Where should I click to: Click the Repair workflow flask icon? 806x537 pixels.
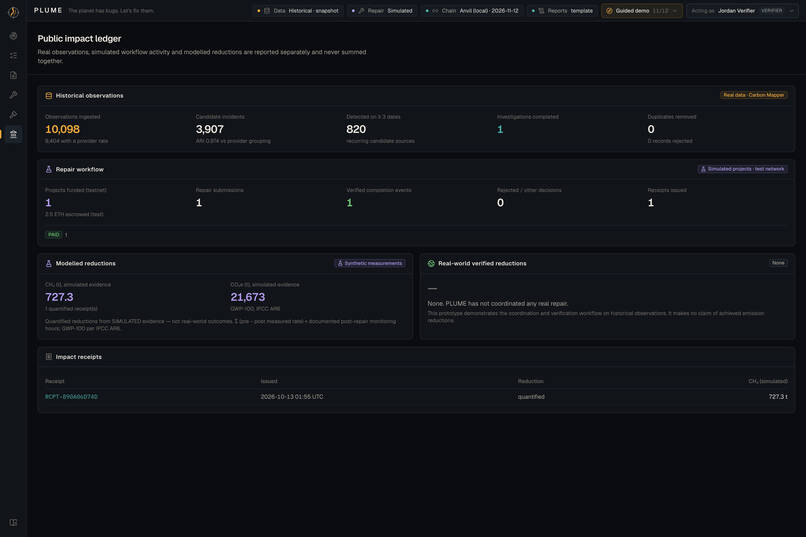(49, 169)
